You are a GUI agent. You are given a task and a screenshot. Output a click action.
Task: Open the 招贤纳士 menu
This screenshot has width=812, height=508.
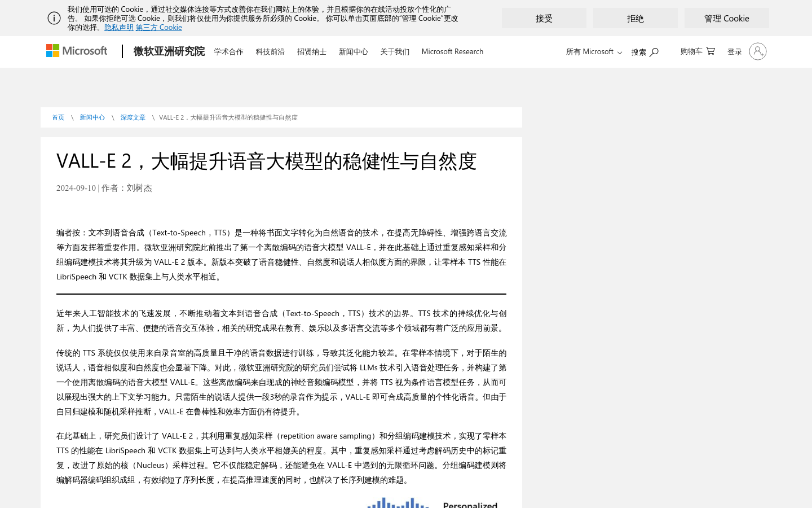[312, 51]
